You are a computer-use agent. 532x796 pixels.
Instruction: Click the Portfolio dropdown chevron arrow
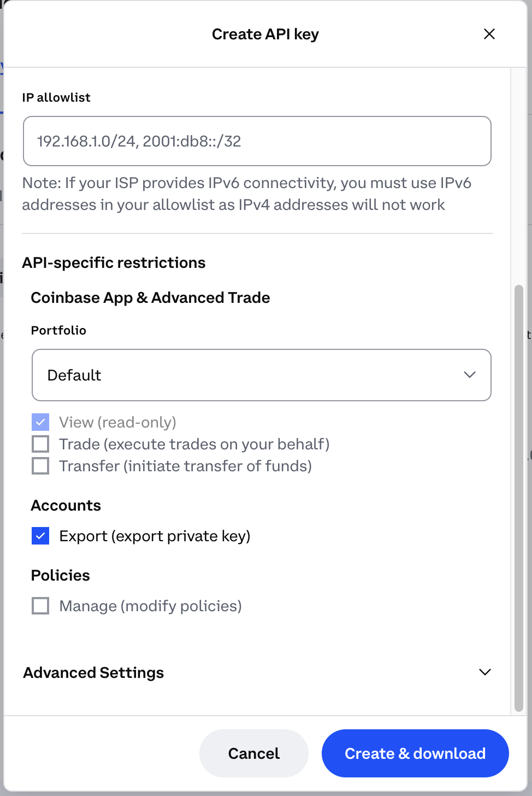pos(470,375)
